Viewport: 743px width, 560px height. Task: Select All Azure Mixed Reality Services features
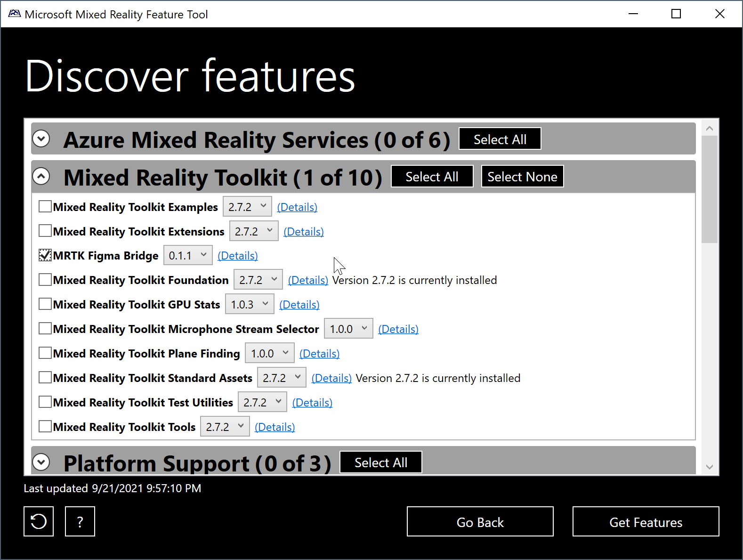500,139
